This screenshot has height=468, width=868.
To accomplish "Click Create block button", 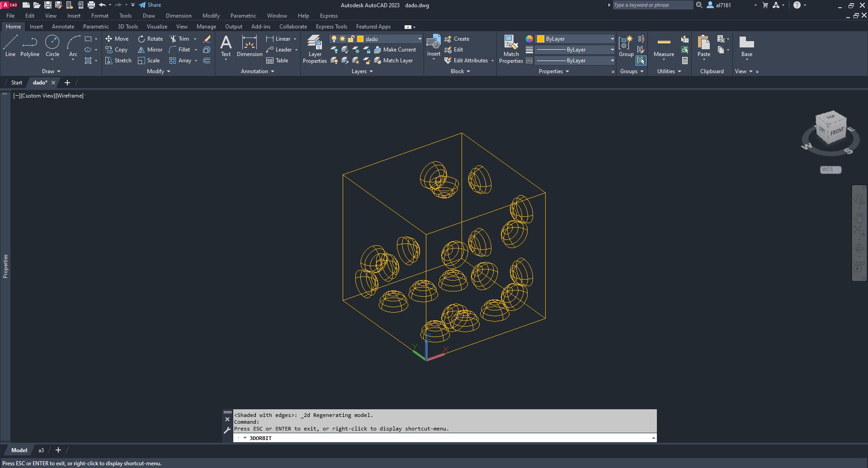I will (457, 39).
